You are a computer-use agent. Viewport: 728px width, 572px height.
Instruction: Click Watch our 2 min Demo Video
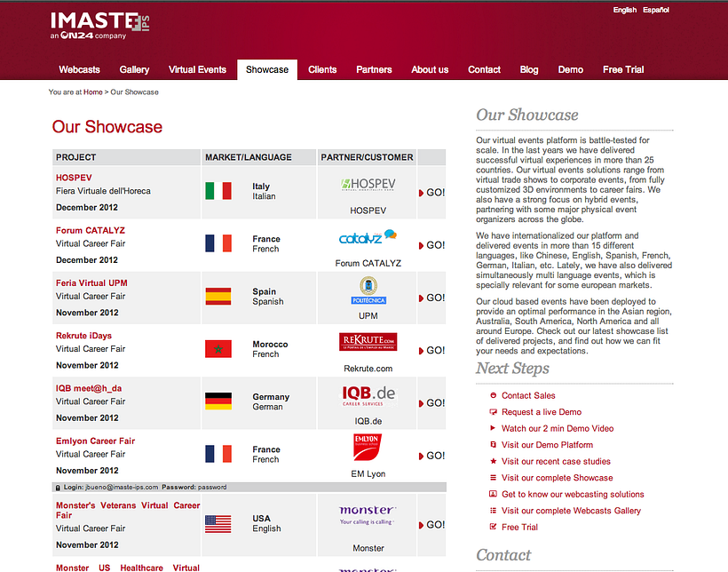558,428
